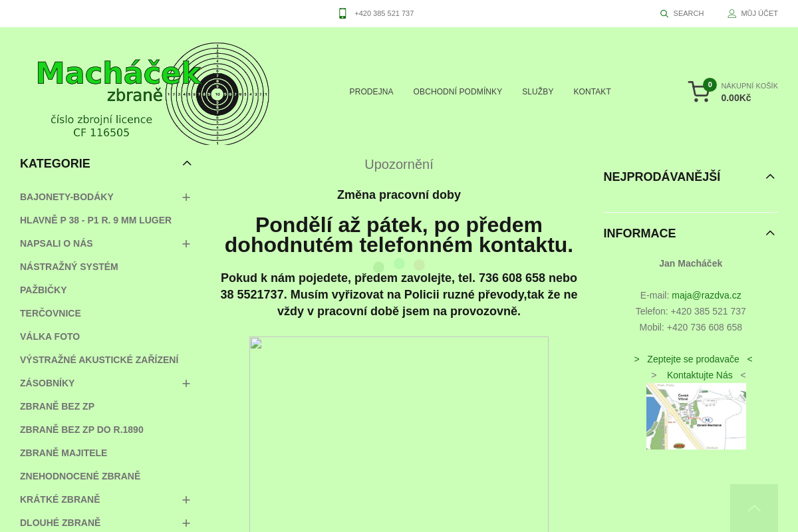Viewport: 798px width, 532px height.
Task: Select the middle carousel dot
Action: [x=399, y=263]
